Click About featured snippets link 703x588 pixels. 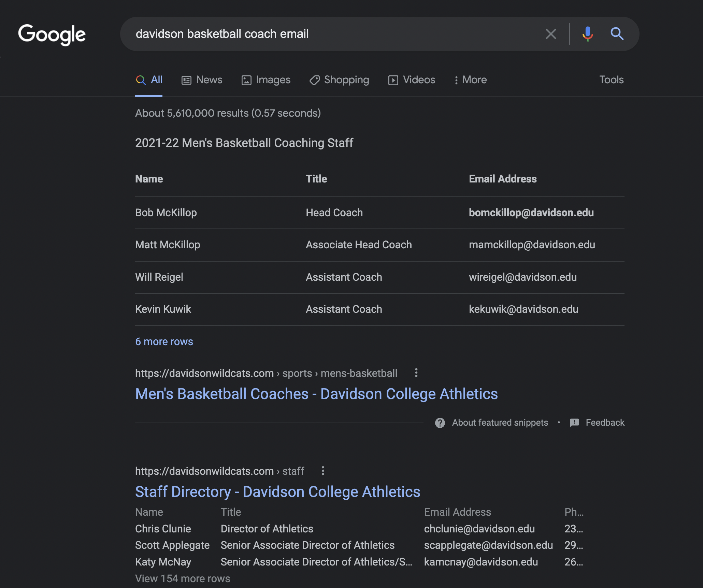[x=500, y=423]
